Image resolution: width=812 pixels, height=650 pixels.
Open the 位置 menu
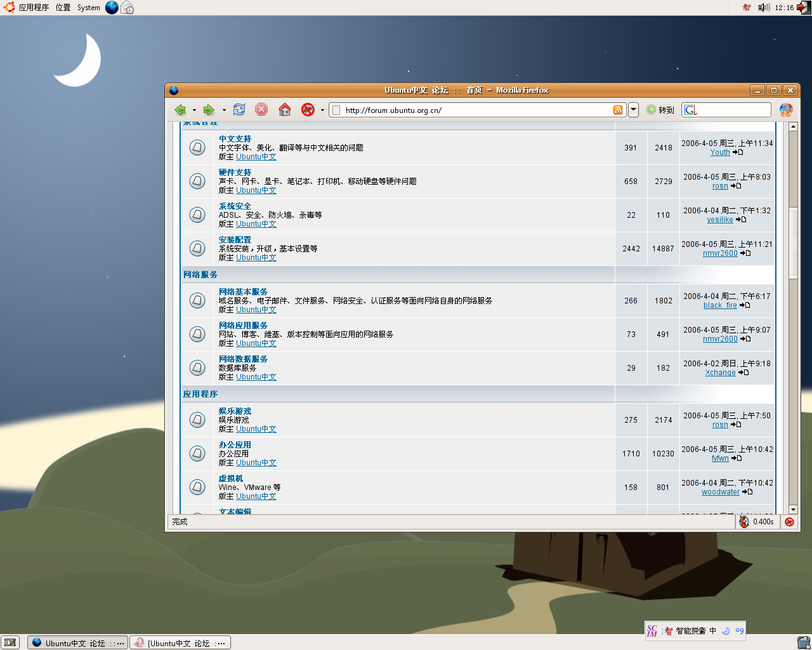tap(63, 8)
